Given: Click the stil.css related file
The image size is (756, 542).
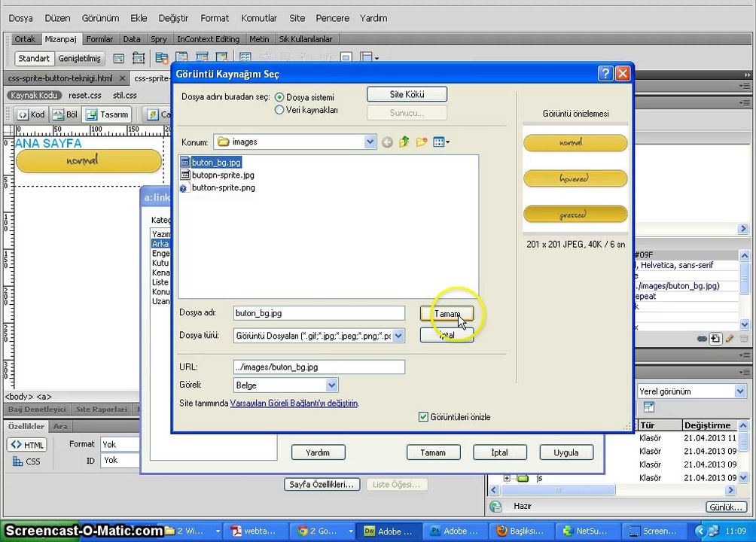Looking at the screenshot, I should pos(125,96).
